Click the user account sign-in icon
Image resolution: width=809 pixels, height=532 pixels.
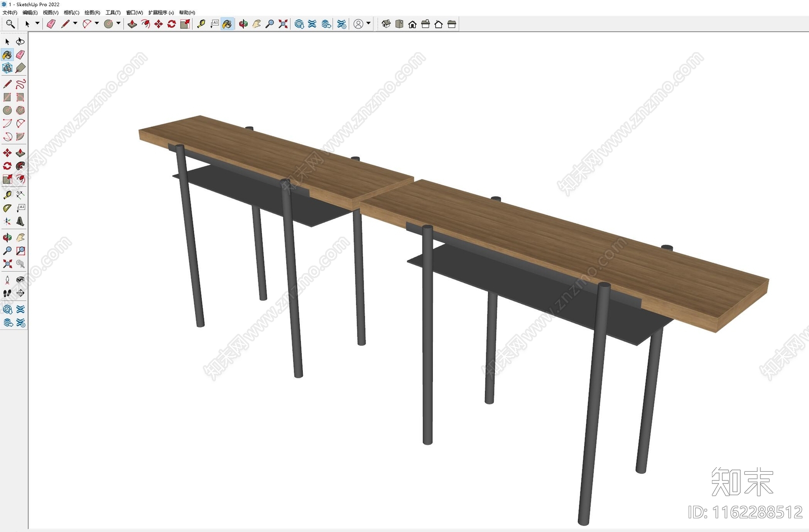pos(358,24)
